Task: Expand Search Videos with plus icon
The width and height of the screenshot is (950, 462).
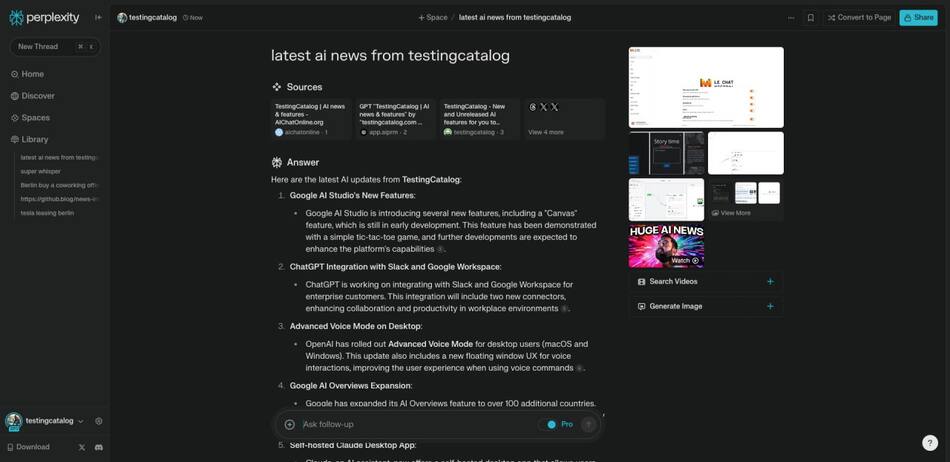Action: [770, 282]
